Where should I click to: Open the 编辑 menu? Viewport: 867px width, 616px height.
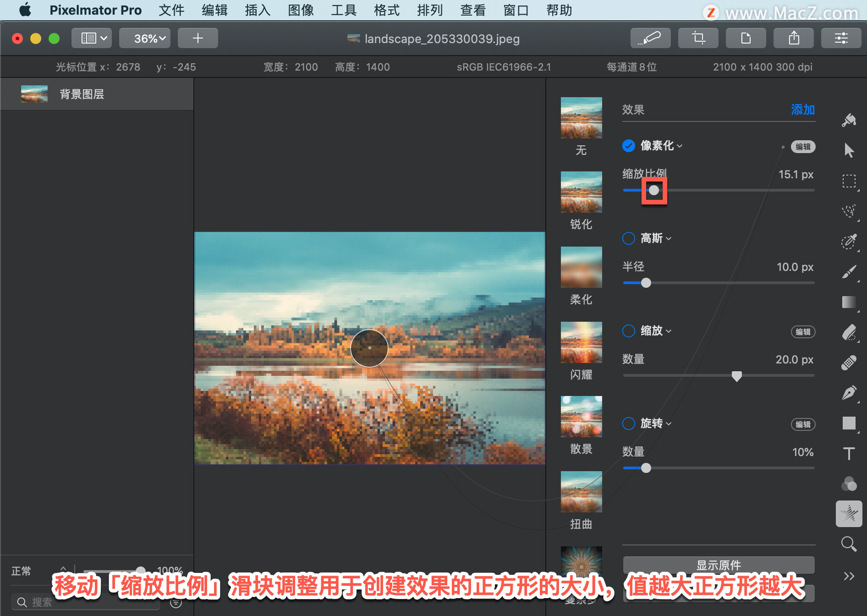(x=214, y=10)
